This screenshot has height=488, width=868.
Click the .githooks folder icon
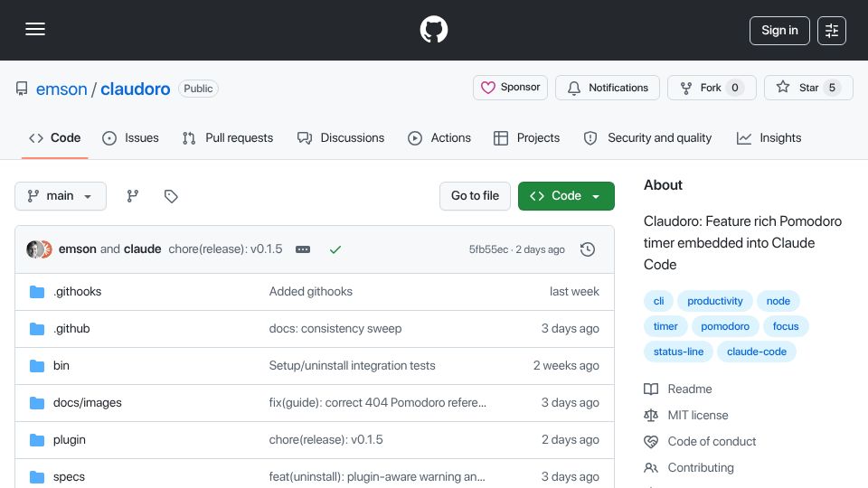pyautogui.click(x=37, y=292)
